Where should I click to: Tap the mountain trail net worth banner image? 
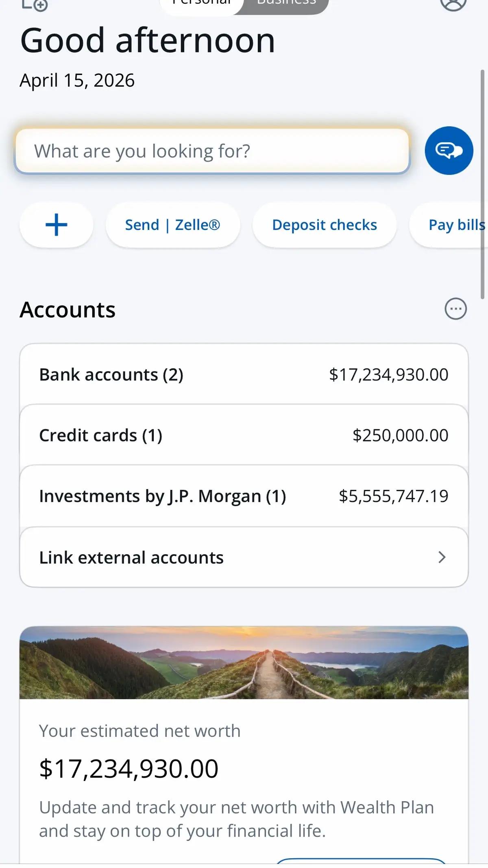pyautogui.click(x=244, y=662)
